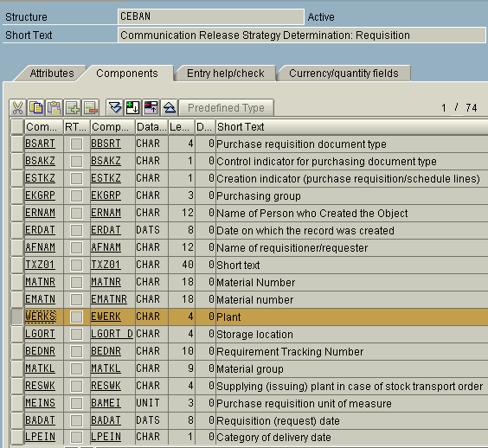Click the Cut scissors icon
This screenshot has height=448, width=488.
18,107
